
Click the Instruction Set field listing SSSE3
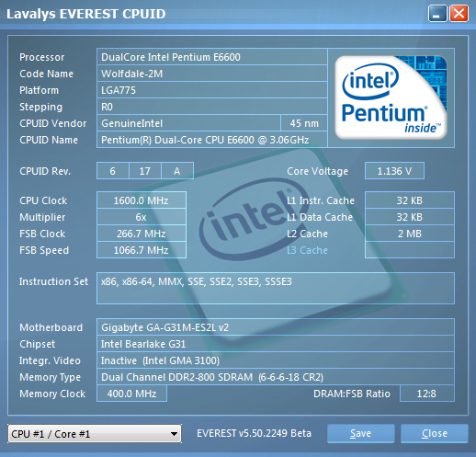pyautogui.click(x=276, y=288)
